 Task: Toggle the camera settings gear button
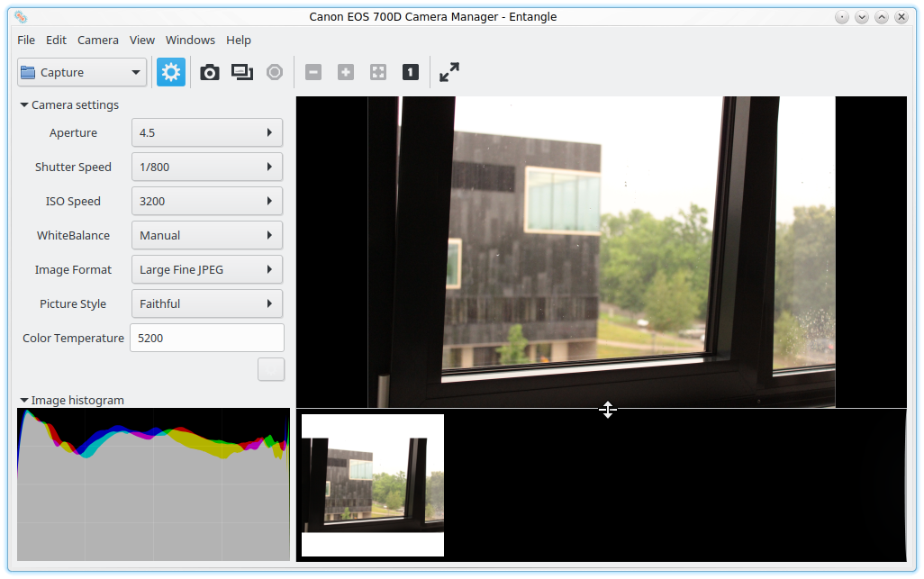(171, 73)
